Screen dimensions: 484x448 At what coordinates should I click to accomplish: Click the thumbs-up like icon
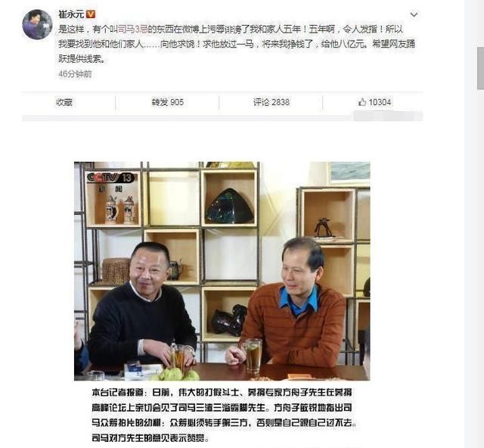[x=362, y=102]
